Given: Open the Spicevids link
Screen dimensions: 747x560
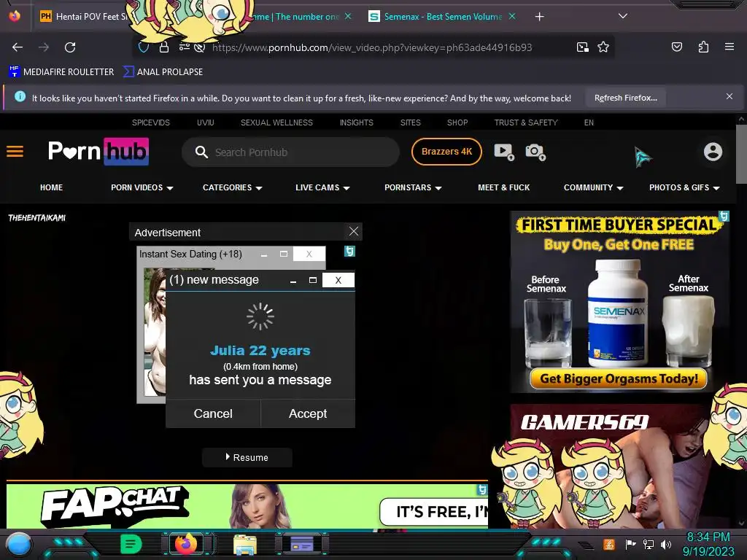Looking at the screenshot, I should pos(150,122).
